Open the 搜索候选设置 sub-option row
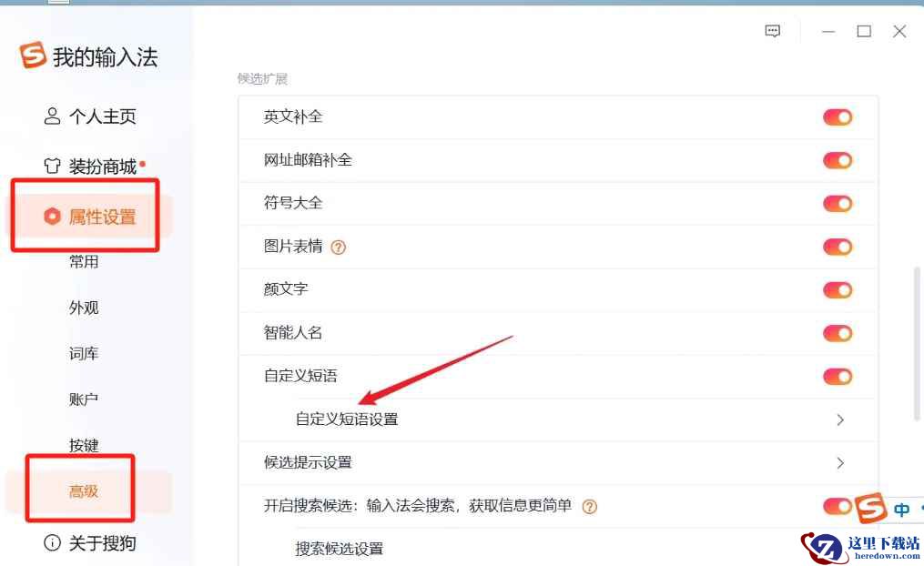This screenshot has width=924, height=566. [x=558, y=549]
